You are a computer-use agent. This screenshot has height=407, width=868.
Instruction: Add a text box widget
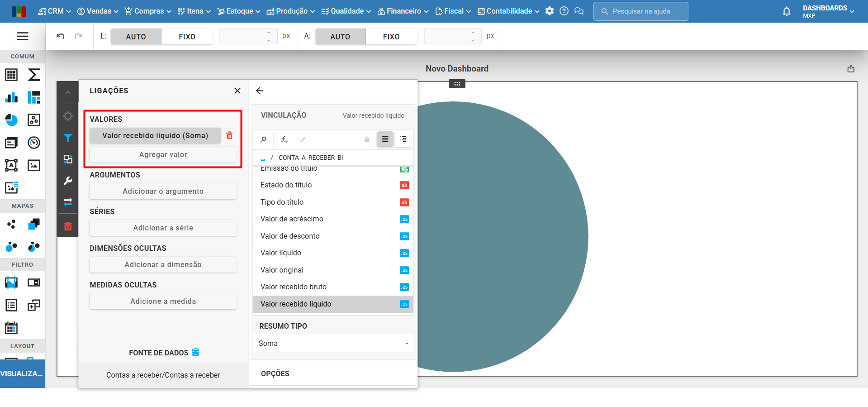[11, 165]
